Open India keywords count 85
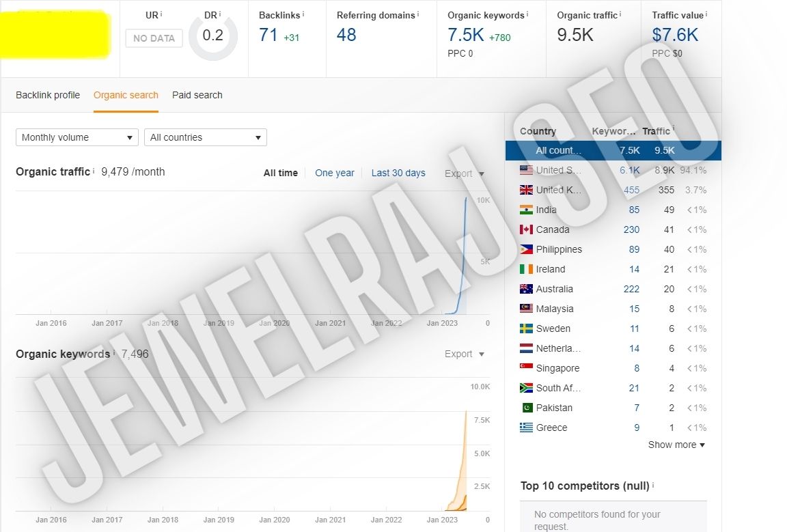This screenshot has height=532, width=787. [635, 210]
